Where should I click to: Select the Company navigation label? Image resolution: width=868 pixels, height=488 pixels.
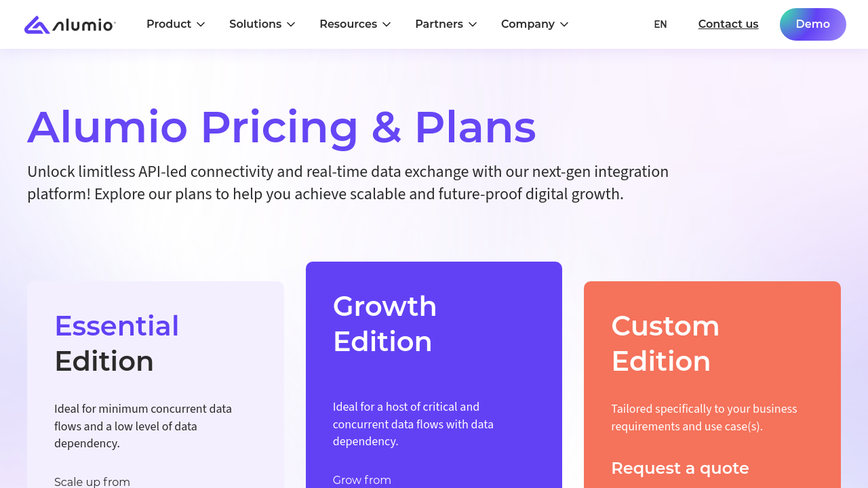click(528, 24)
